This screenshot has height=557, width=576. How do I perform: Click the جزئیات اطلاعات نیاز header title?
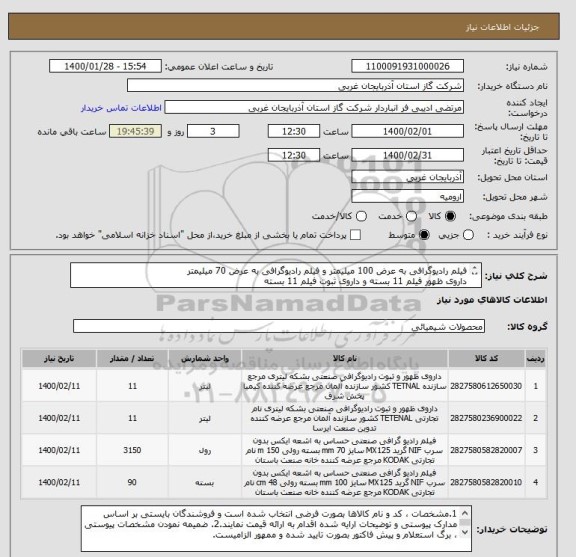[502, 28]
